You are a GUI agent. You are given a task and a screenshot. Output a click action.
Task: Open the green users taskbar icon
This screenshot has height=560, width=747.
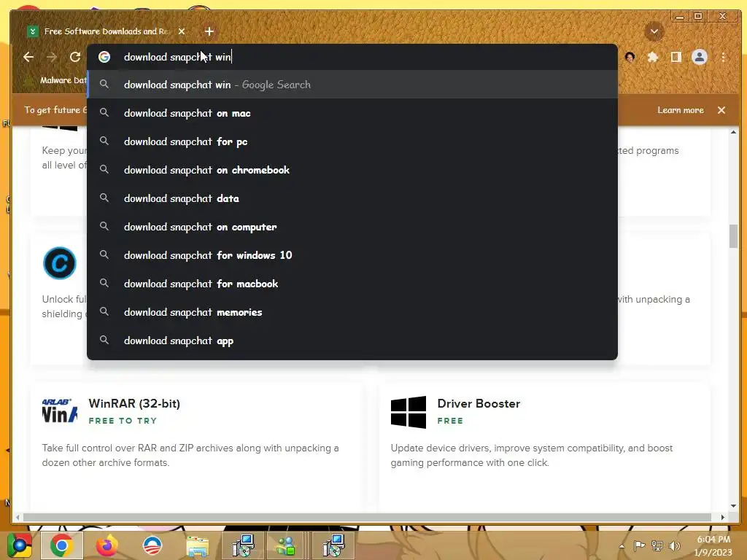click(x=287, y=546)
